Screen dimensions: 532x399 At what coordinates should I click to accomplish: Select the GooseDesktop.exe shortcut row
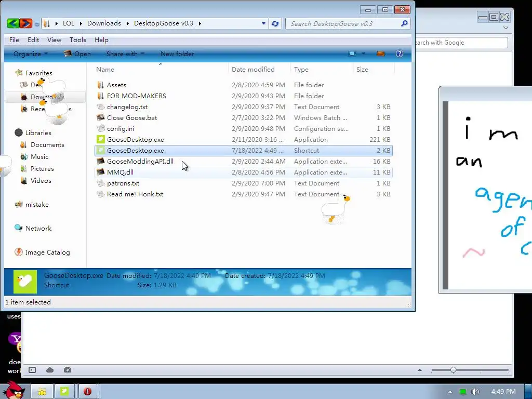click(x=244, y=150)
